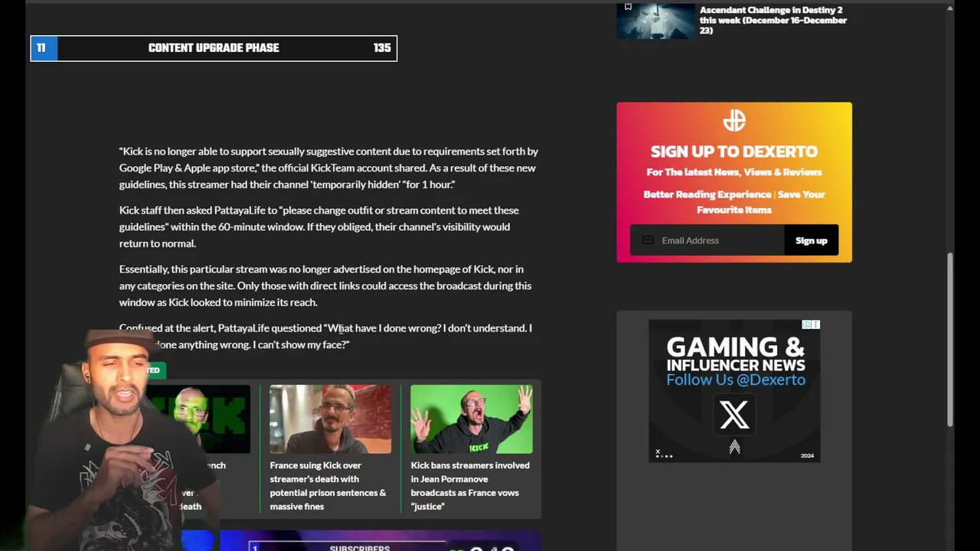Click green-screen shouting man thumbnail
The width and height of the screenshot is (980, 551).
coord(472,419)
